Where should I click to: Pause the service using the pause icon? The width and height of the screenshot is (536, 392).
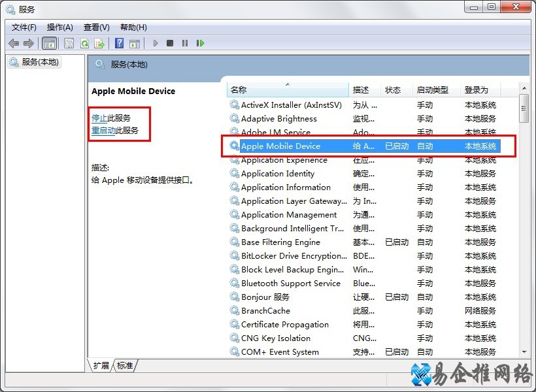coord(185,43)
